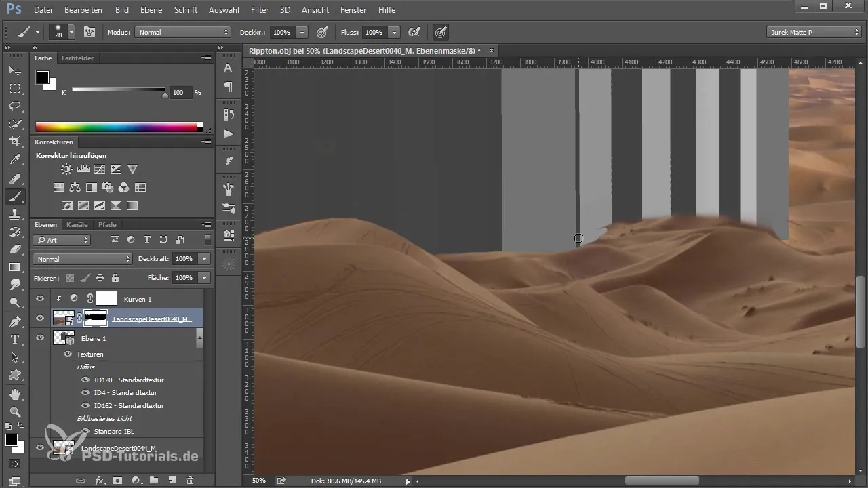
Task: Open the Ebene menu
Action: pos(152,10)
